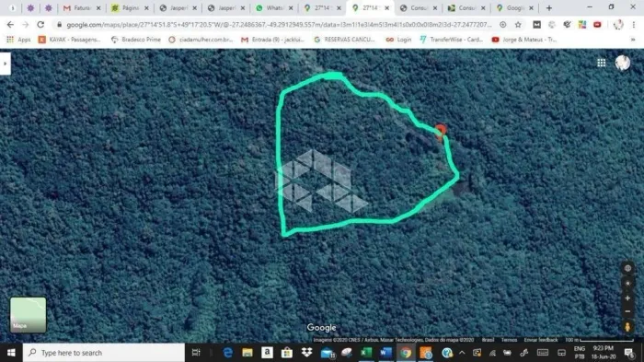Expand the Google Maps side panel arrow
The width and height of the screenshot is (644, 362).
(x=5, y=64)
